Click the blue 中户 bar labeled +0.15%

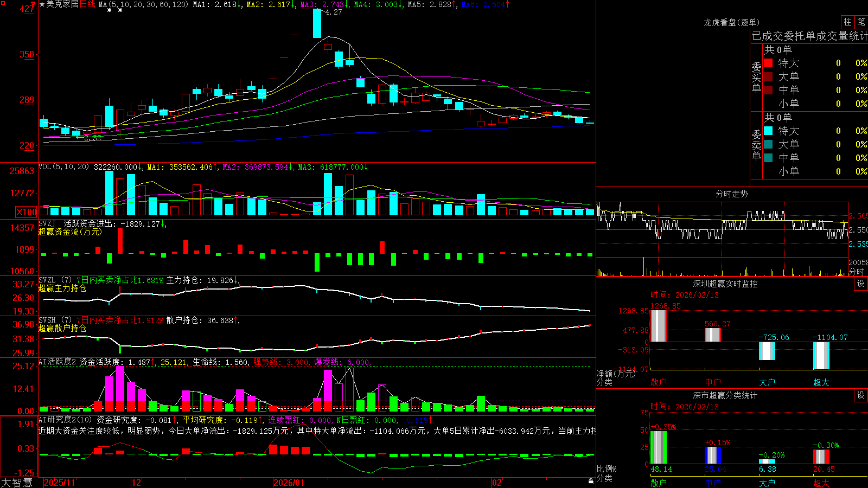pyautogui.click(x=712, y=455)
